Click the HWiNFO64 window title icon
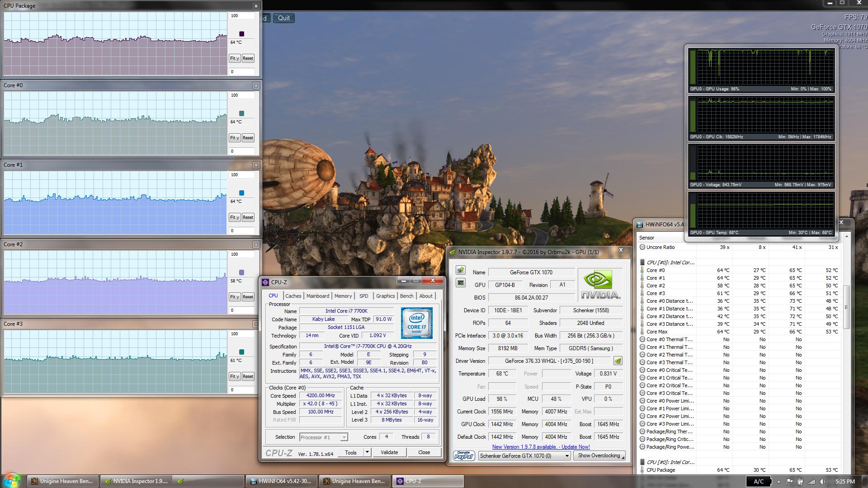868x488 pixels. pos(640,224)
